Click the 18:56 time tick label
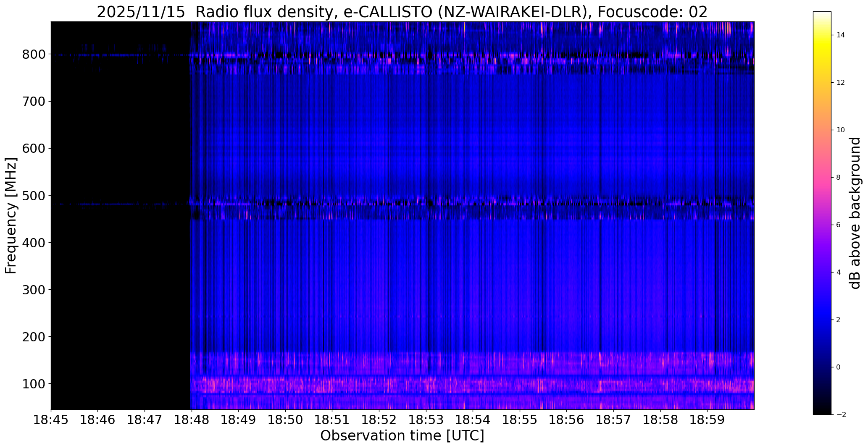The image size is (868, 448). coord(567,420)
